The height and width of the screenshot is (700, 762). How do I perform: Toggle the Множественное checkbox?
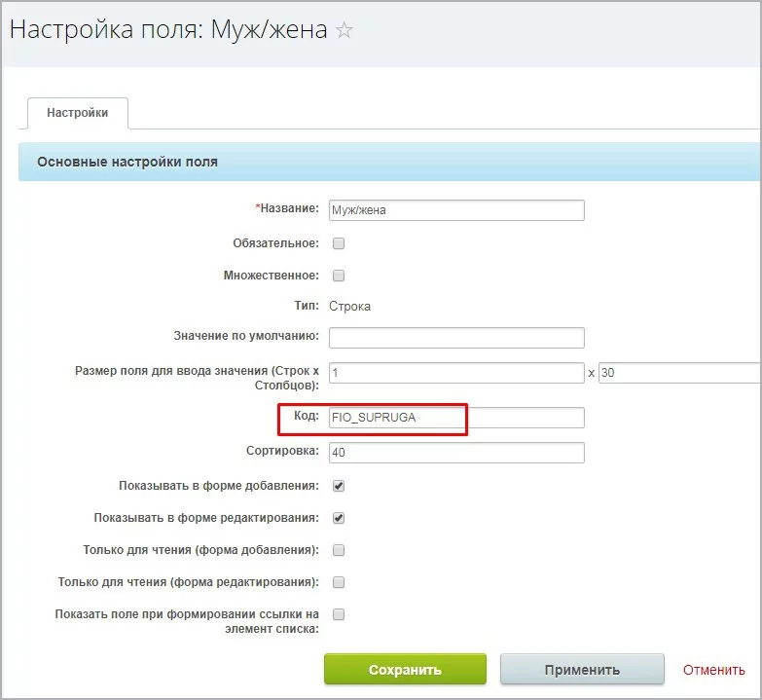coord(339,276)
